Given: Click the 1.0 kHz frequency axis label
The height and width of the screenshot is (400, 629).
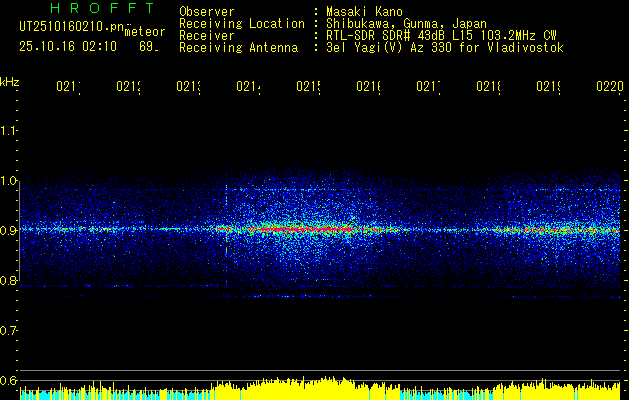Looking at the screenshot, I should pos(8,181).
